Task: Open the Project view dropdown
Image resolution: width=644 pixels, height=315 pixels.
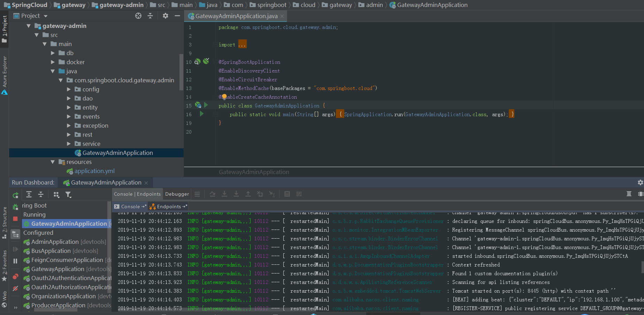Action: (46, 16)
